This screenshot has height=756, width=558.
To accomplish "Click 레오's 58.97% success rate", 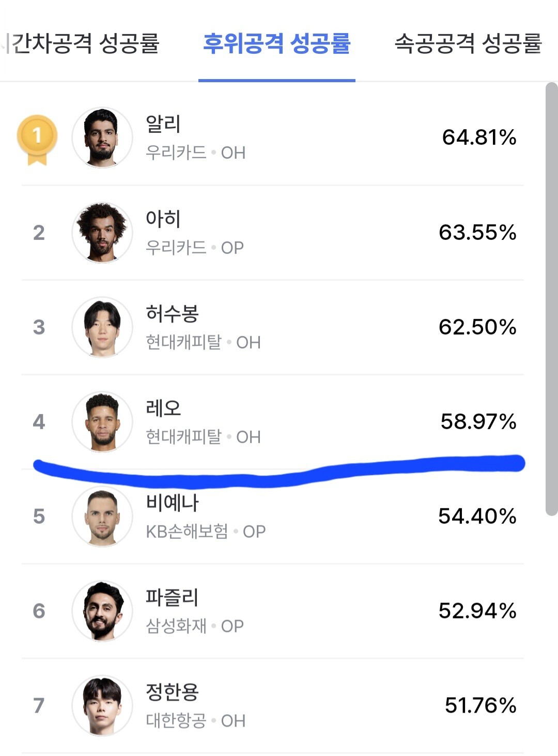I will pos(478,422).
